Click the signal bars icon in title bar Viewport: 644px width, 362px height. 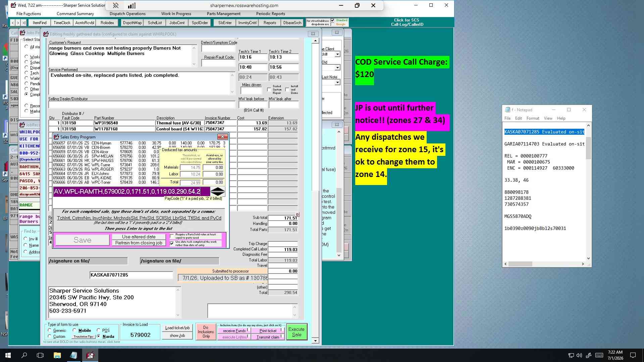point(132,5)
